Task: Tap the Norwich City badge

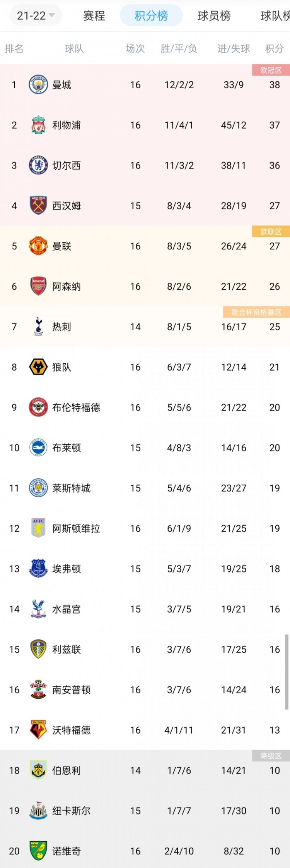Action: point(38,851)
